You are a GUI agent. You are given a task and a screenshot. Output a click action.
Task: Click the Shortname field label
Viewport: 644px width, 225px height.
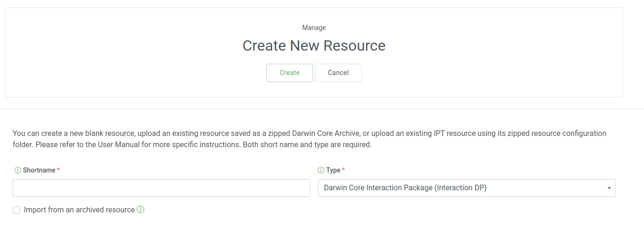(x=39, y=170)
